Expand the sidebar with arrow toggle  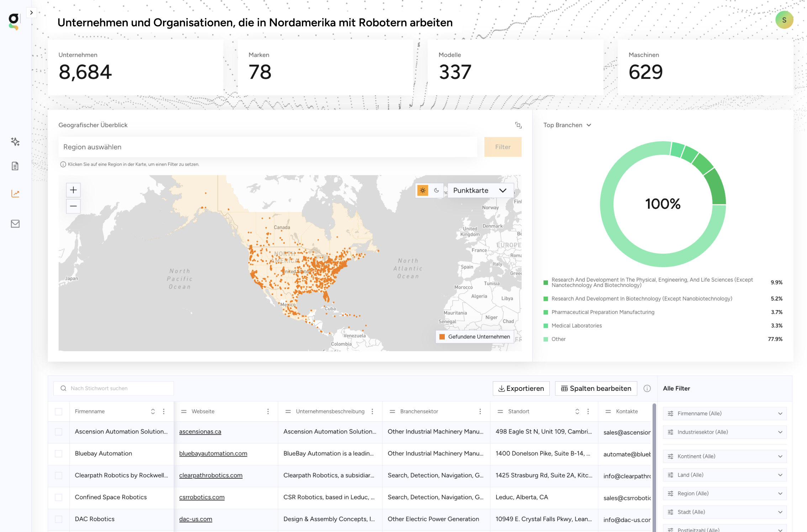click(31, 13)
